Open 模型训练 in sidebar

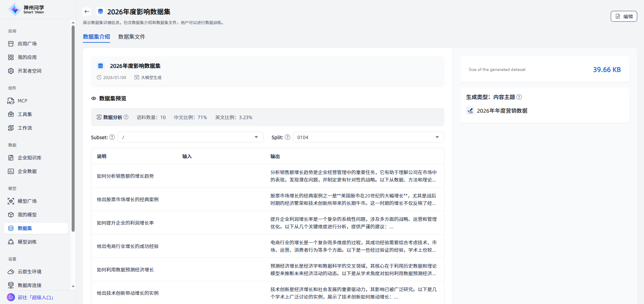27,242
